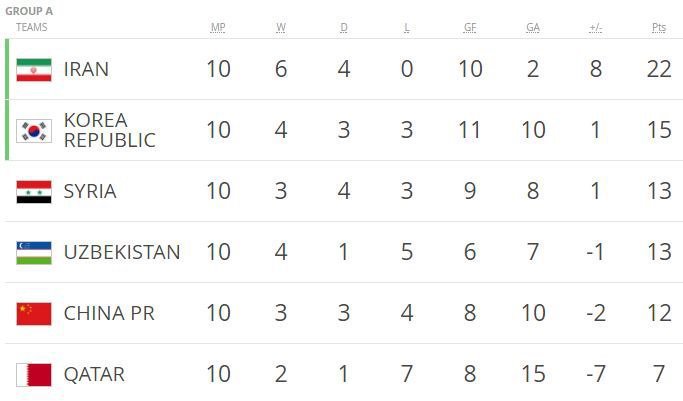Click the D draws column header
Screen dimensions: 683x401
(344, 27)
